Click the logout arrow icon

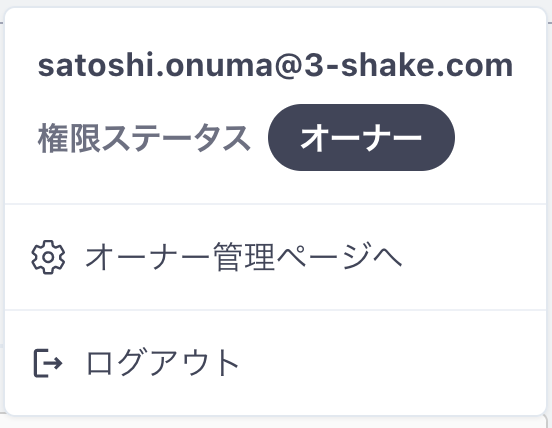pos(48,363)
